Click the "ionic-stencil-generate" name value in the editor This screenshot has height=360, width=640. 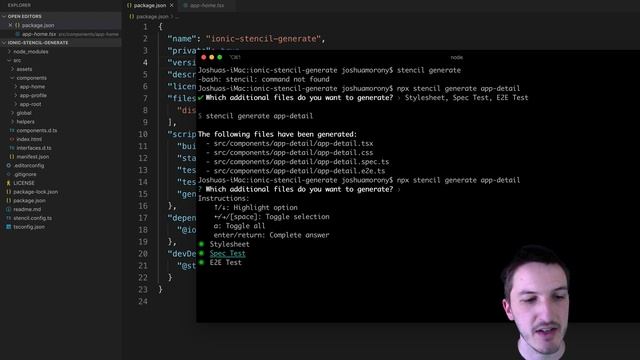click(263, 39)
